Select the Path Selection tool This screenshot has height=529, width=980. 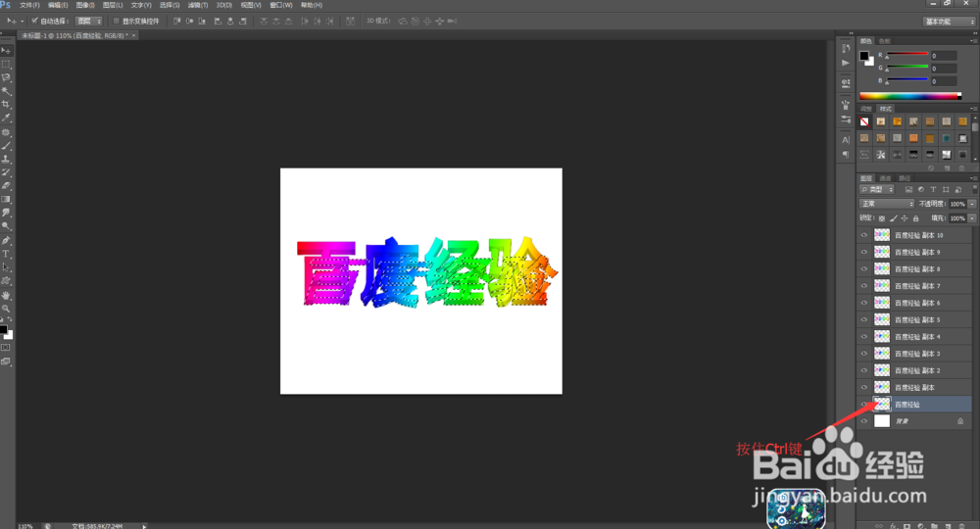[6, 267]
